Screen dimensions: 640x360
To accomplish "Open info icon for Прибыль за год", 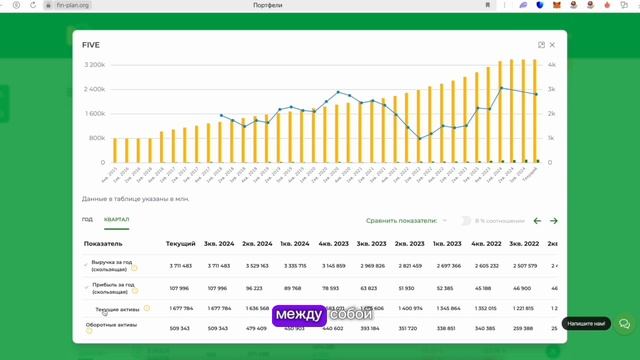I will click(135, 291).
